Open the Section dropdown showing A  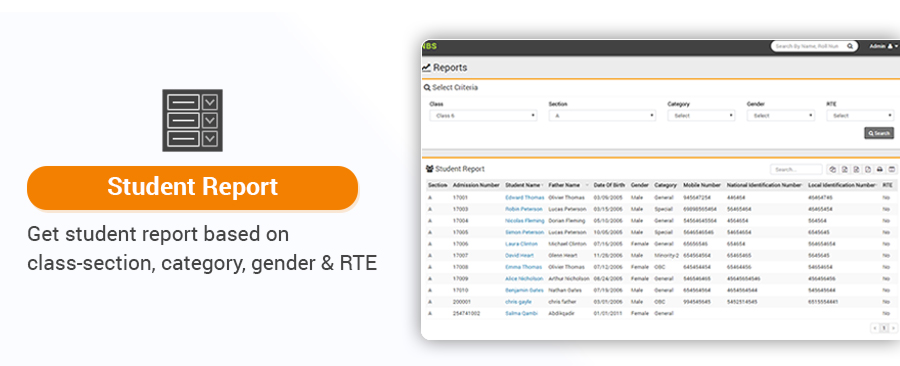pos(602,115)
